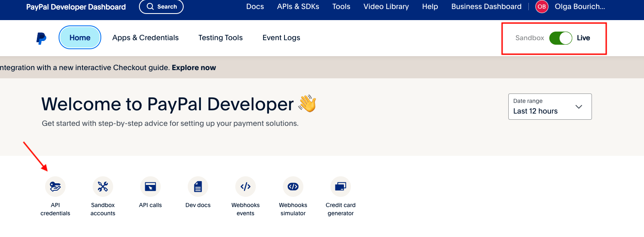Open the Webhooks events code icon

click(x=246, y=187)
